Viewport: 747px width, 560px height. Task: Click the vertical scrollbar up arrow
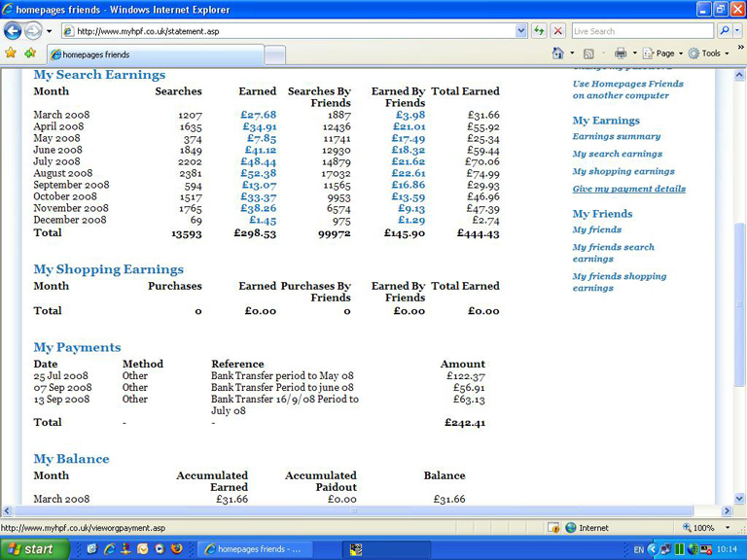739,75
